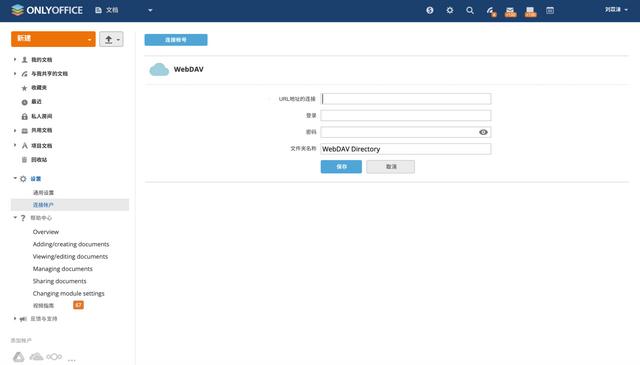The width and height of the screenshot is (640, 365).
Task: Click the blue Save button
Action: point(341,167)
